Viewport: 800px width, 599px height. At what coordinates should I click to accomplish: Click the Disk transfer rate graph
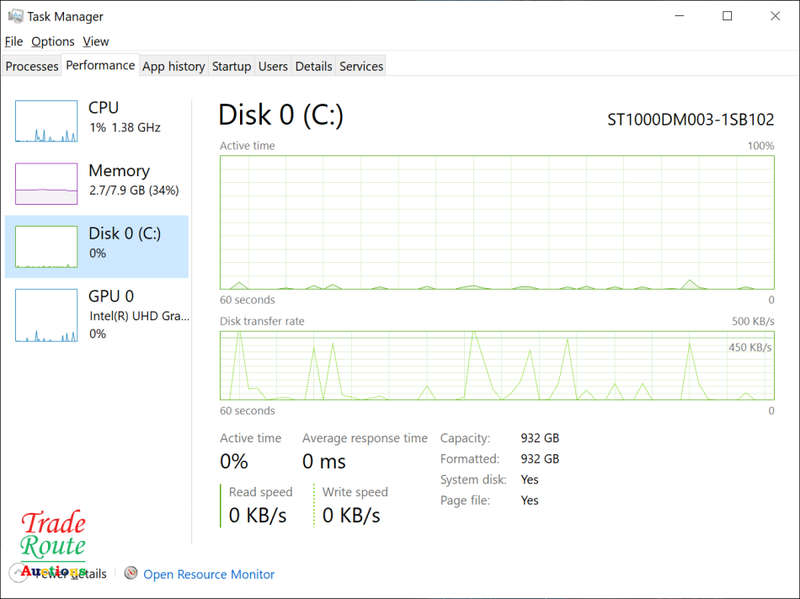click(x=497, y=366)
